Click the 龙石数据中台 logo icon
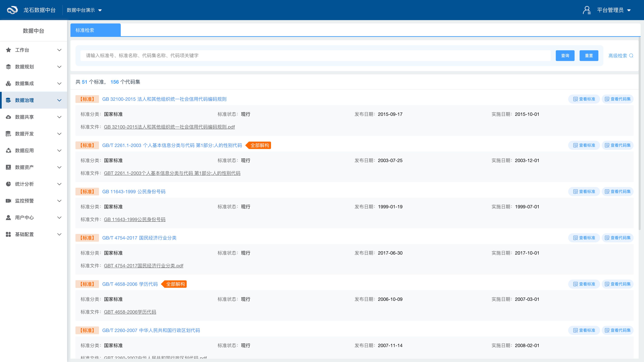 12,10
